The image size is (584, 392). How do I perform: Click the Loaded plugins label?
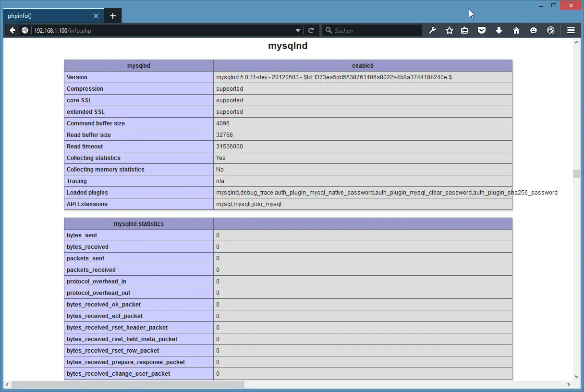click(87, 193)
